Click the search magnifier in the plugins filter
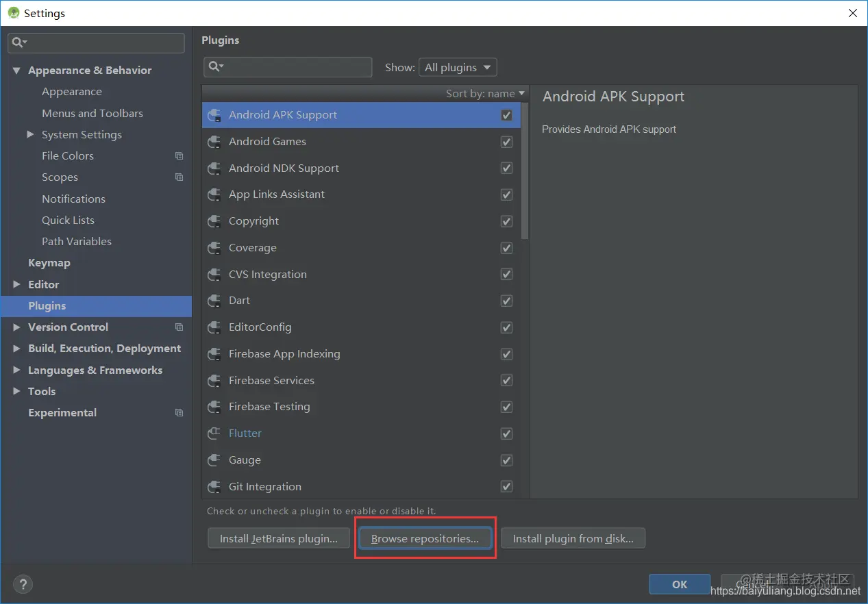 (216, 66)
